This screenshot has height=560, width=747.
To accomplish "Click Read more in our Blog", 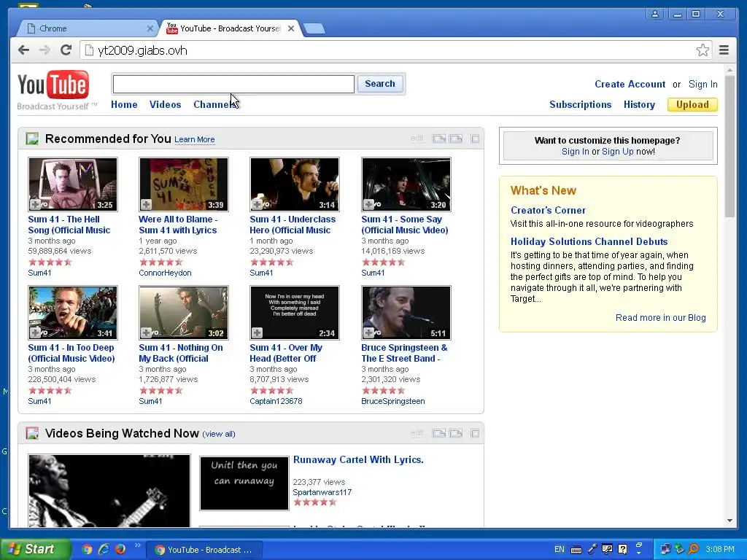I will [x=660, y=318].
